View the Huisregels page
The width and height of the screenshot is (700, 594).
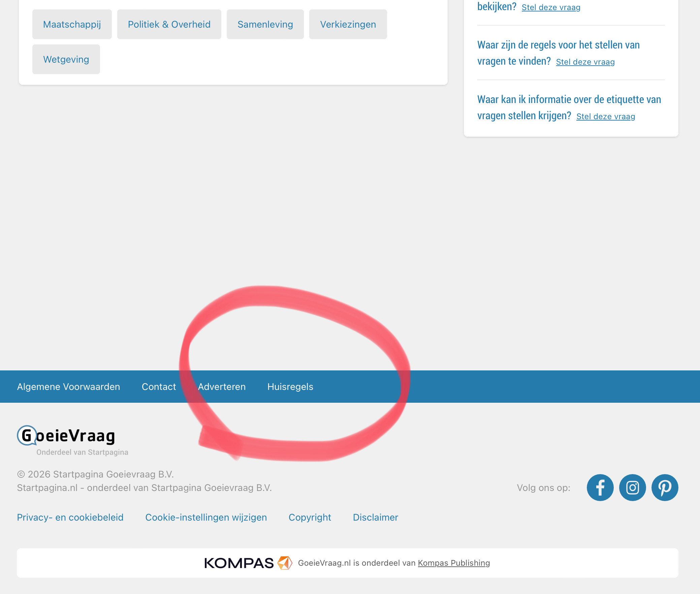(290, 387)
